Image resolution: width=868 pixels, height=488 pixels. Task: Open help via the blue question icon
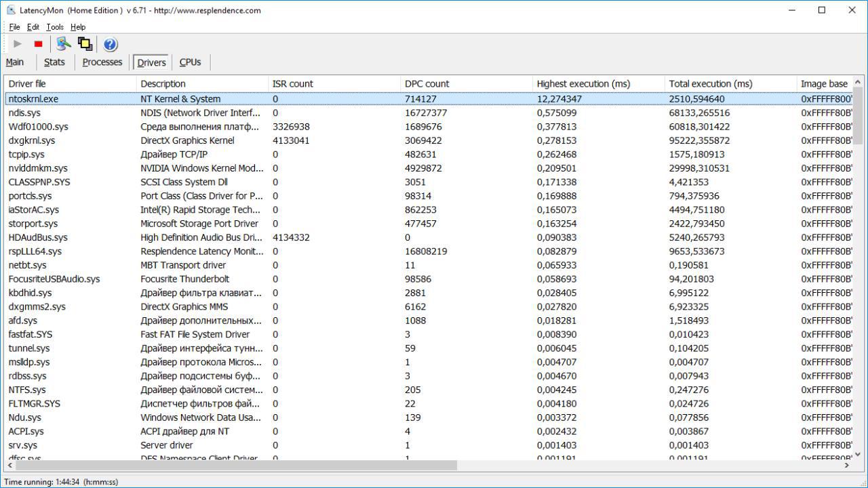[x=110, y=45]
